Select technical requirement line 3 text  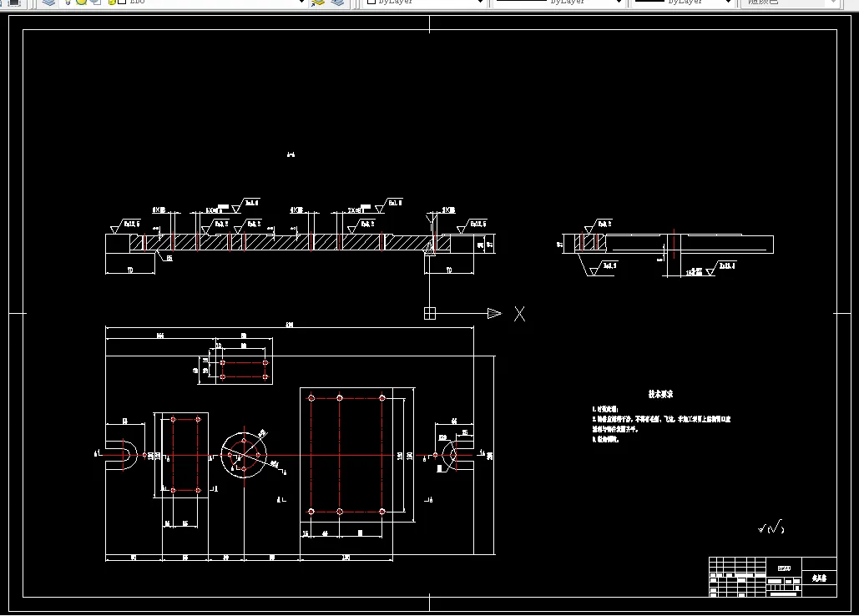[604, 438]
